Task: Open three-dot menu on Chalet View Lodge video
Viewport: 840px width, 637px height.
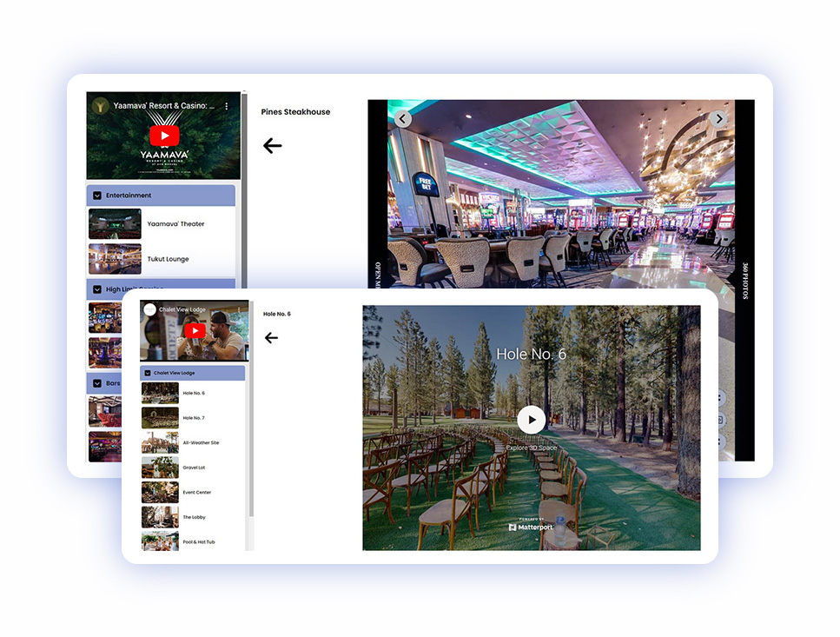Action: 239,309
